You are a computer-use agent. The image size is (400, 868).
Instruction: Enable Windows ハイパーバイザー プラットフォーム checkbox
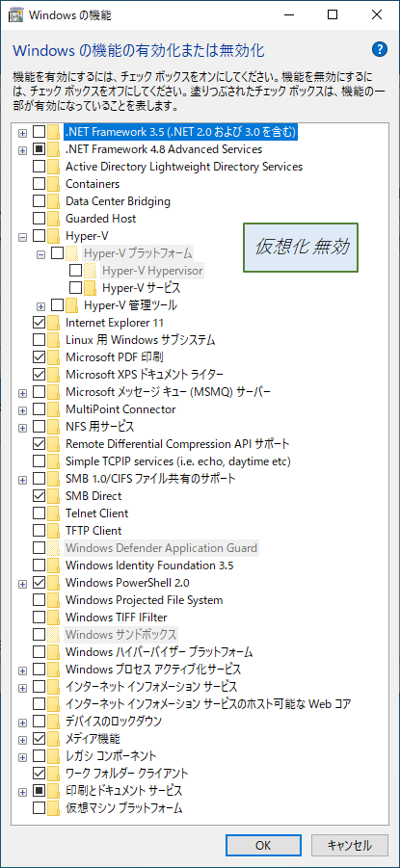click(39, 652)
